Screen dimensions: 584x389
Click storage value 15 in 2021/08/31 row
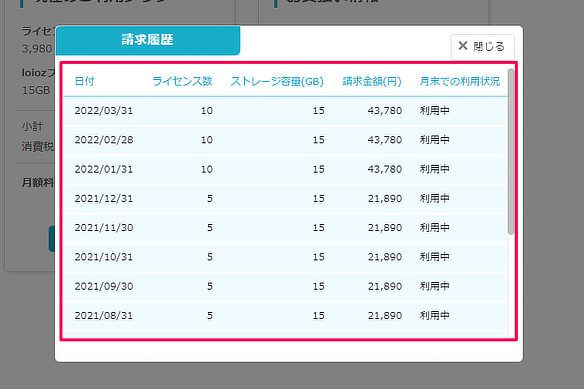(318, 316)
